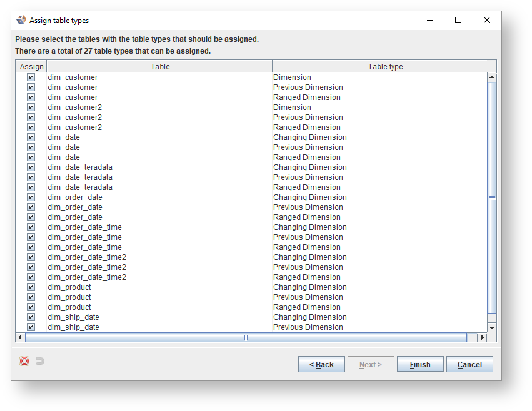Click the table's scroll up arrow

coord(491,77)
